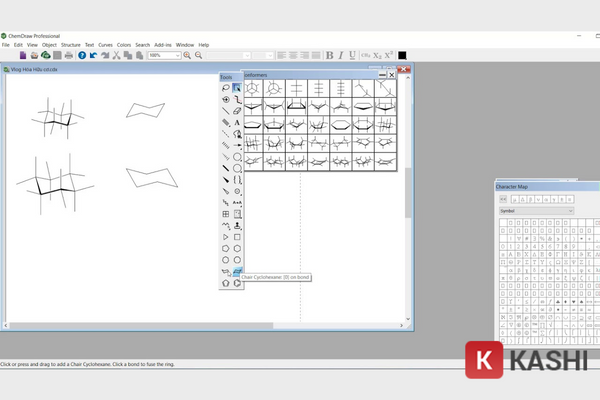Choose the Brackets tool

(237, 180)
